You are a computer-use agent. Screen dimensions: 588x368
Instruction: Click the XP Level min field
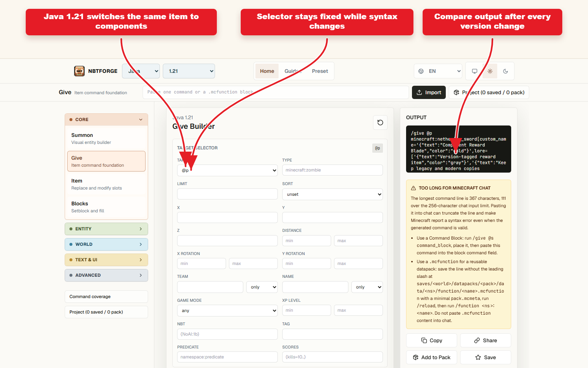[x=306, y=310]
